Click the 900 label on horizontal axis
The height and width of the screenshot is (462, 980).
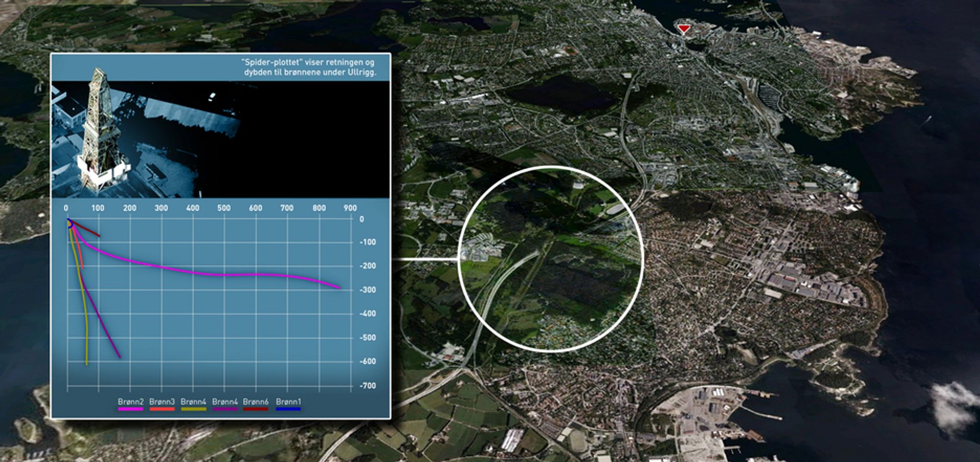[x=350, y=208]
